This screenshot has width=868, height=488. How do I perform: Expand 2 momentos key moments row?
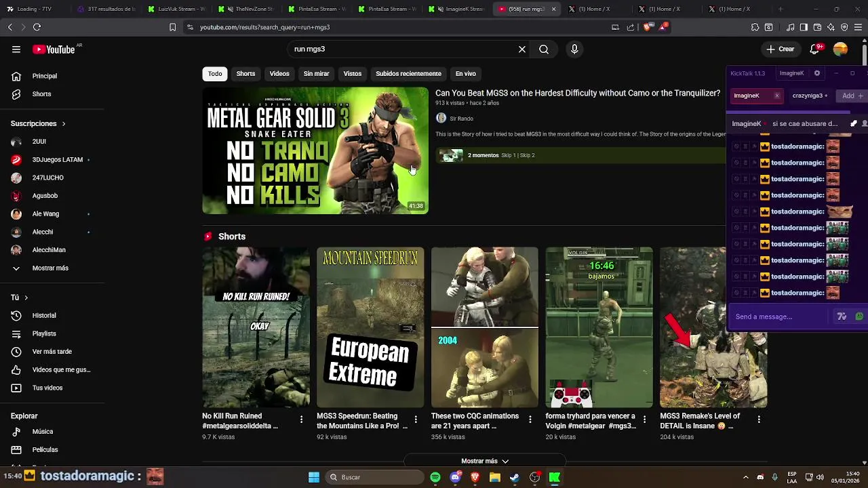coord(580,155)
